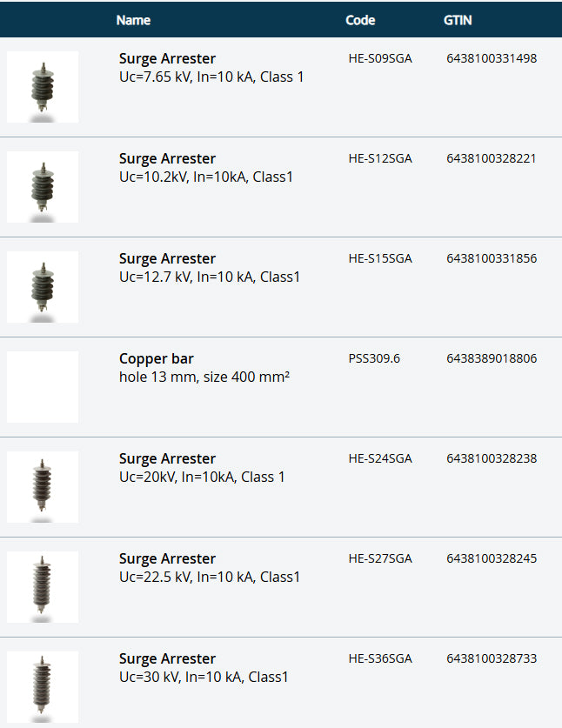Click product code PSS309.6
The image size is (562, 728).
click(x=374, y=358)
